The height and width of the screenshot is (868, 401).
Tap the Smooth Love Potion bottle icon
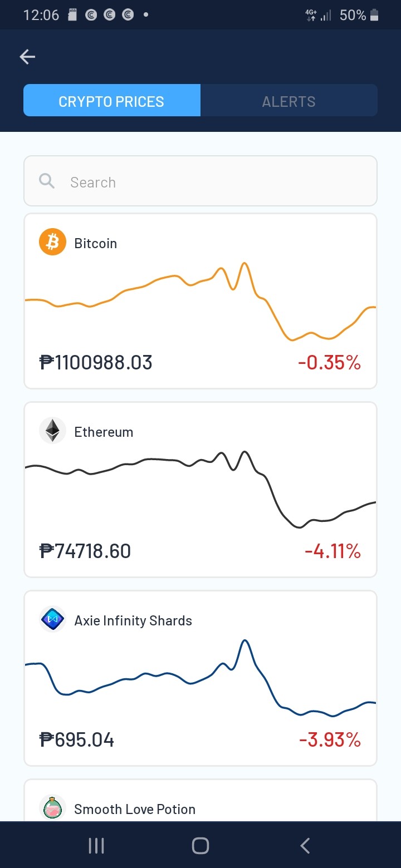coord(52,807)
